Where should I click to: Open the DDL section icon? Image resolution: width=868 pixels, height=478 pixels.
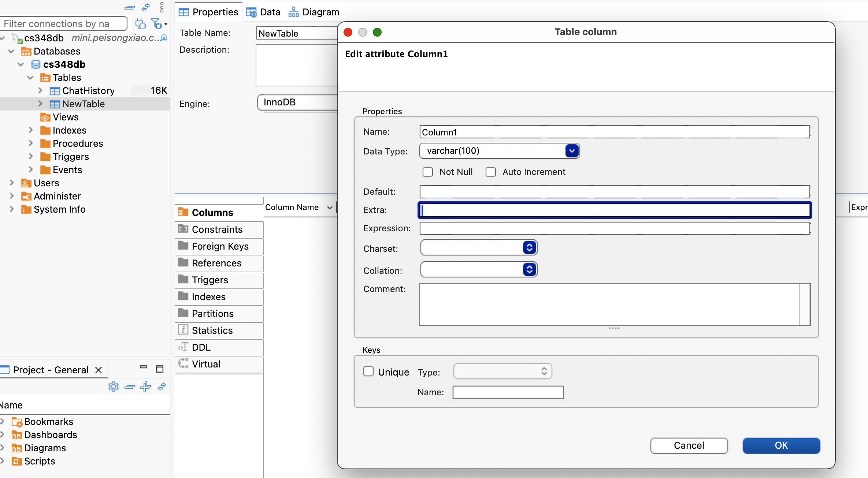[x=183, y=347]
